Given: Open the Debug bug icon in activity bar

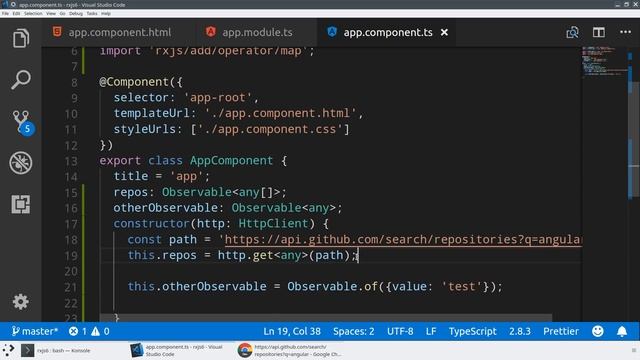Looking at the screenshot, I should coord(21,163).
